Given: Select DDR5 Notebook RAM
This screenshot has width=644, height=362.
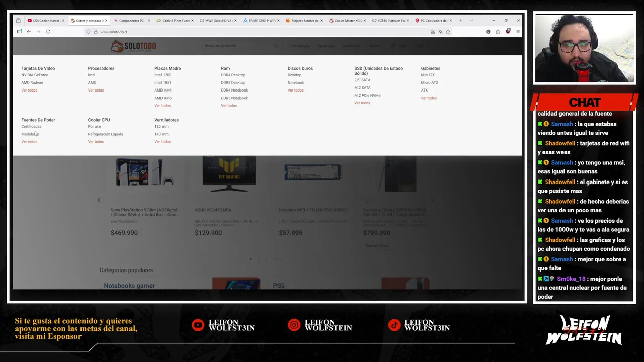Looking at the screenshot, I should pos(234,98).
